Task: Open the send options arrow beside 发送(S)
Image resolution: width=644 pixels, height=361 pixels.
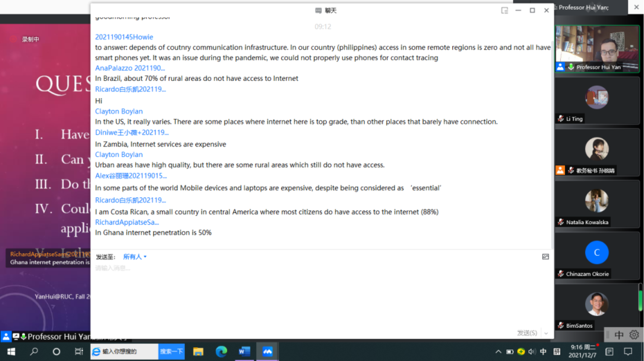Action: [546, 333]
